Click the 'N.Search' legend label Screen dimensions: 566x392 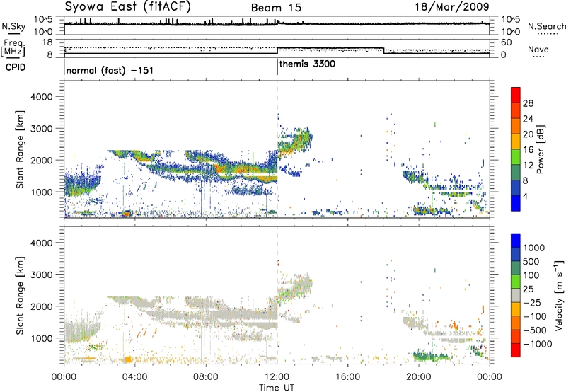547,26
